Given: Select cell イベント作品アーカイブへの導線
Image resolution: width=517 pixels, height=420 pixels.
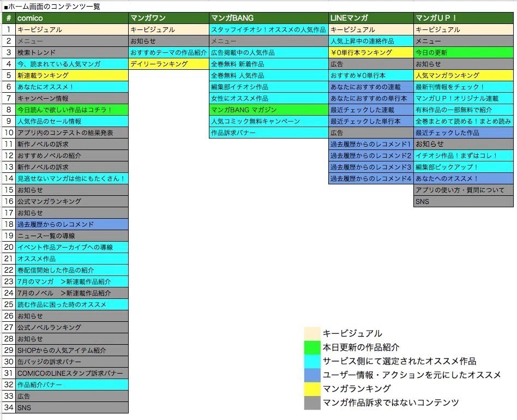Looking at the screenshot, I should (x=72, y=247).
